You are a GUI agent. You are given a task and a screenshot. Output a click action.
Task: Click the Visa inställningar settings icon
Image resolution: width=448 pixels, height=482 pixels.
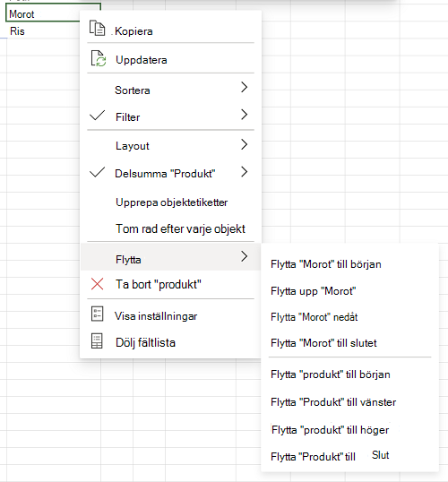[97, 314]
